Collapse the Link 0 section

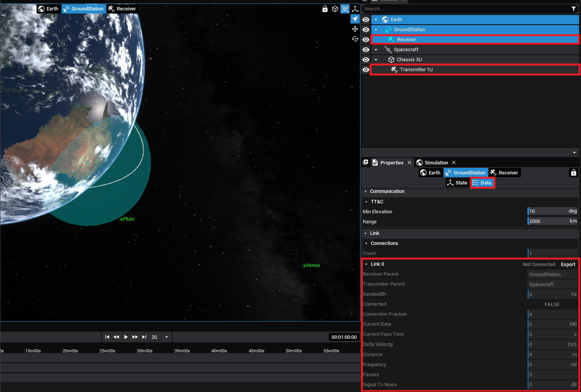click(366, 264)
